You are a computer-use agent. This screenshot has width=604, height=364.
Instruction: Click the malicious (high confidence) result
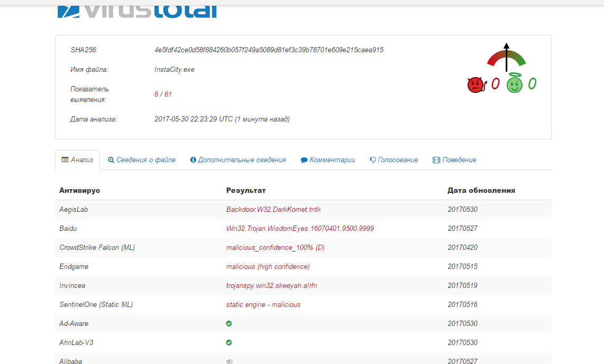tap(268, 267)
